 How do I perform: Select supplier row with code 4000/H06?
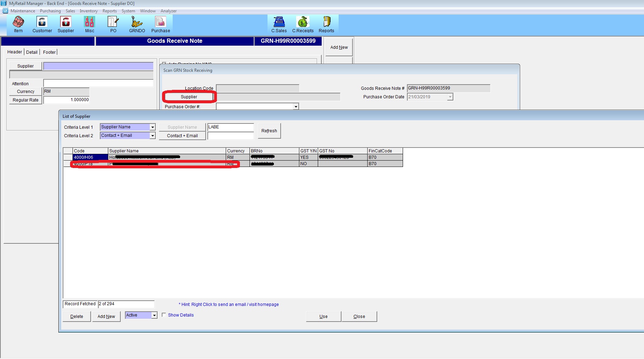90,157
